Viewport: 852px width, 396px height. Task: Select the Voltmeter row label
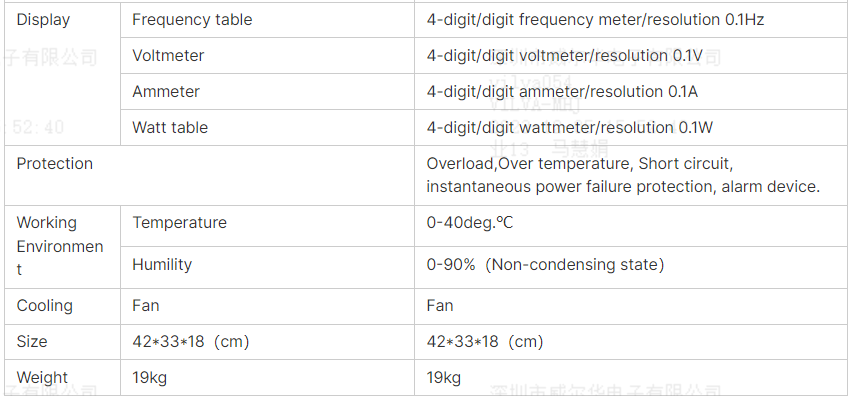click(168, 55)
